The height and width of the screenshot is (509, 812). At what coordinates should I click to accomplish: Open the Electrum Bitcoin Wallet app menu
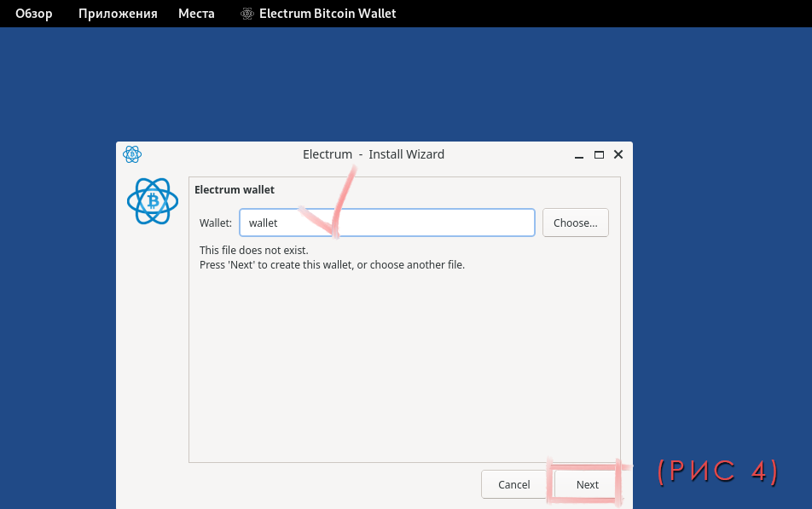pos(327,14)
